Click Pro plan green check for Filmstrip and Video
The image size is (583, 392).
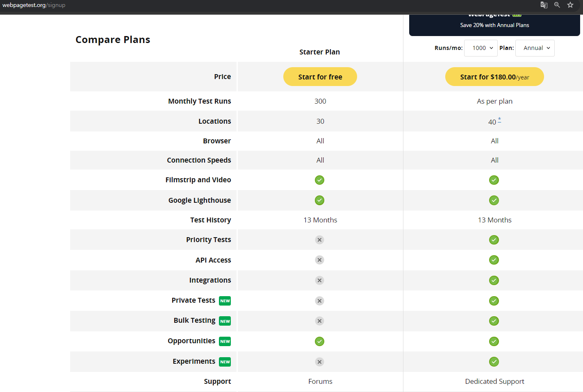coord(494,180)
